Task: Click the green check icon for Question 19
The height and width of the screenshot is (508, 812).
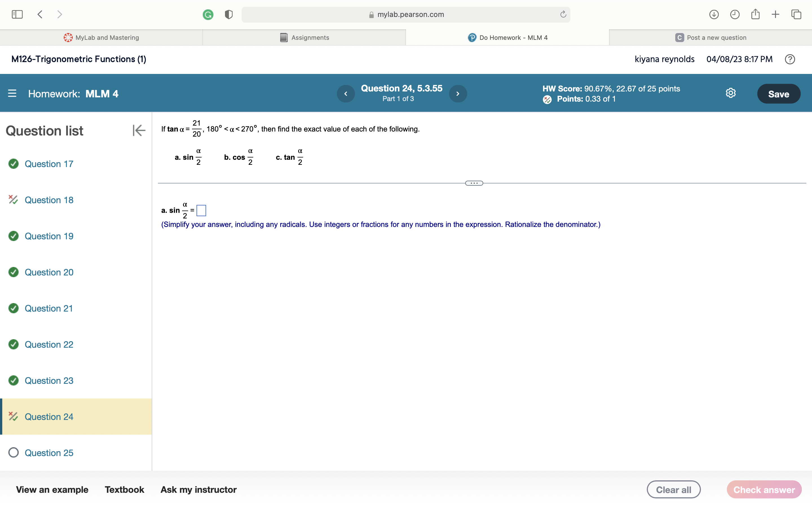Action: point(14,236)
